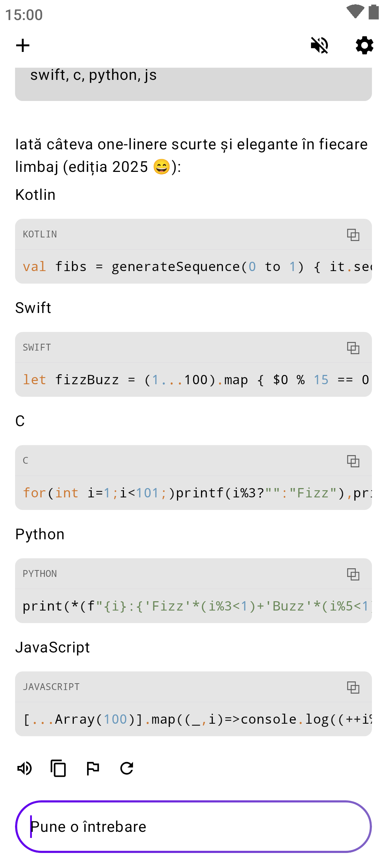Start a new chat with plus icon
This screenshot has width=387, height=868.
pyautogui.click(x=23, y=45)
